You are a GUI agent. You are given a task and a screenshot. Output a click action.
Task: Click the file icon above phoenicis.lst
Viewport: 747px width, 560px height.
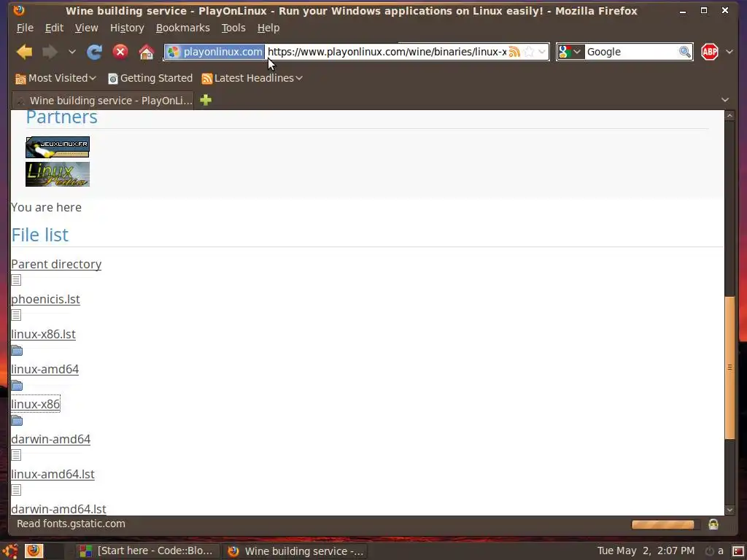(16, 280)
